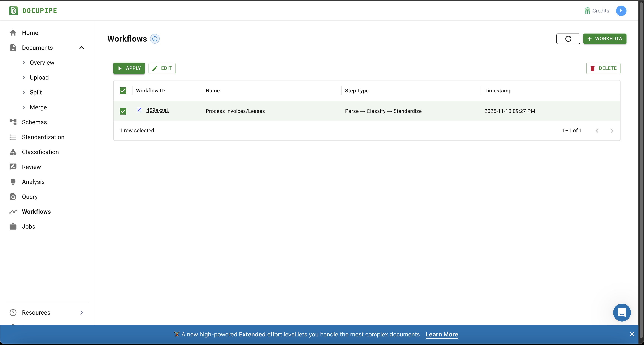644x345 pixels.
Task: Expand the Upload submenu item
Action: [39, 77]
